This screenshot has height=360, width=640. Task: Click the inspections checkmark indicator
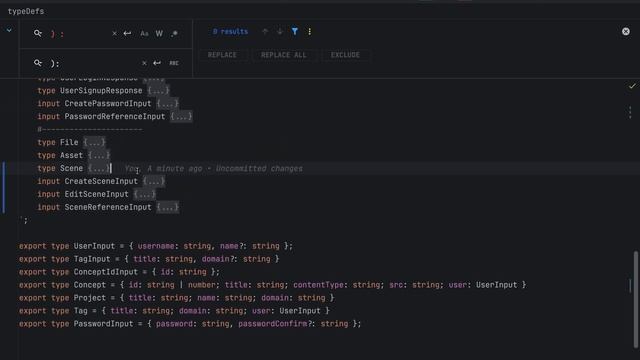[x=632, y=86]
